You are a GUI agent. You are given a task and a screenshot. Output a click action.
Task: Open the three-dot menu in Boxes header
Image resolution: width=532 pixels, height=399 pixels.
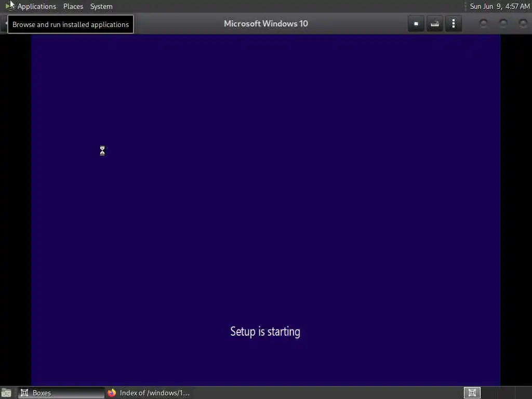[x=454, y=24]
